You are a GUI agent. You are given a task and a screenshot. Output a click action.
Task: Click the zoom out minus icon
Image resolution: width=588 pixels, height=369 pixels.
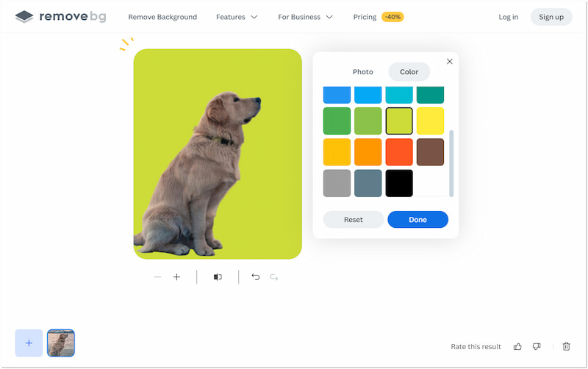point(157,277)
